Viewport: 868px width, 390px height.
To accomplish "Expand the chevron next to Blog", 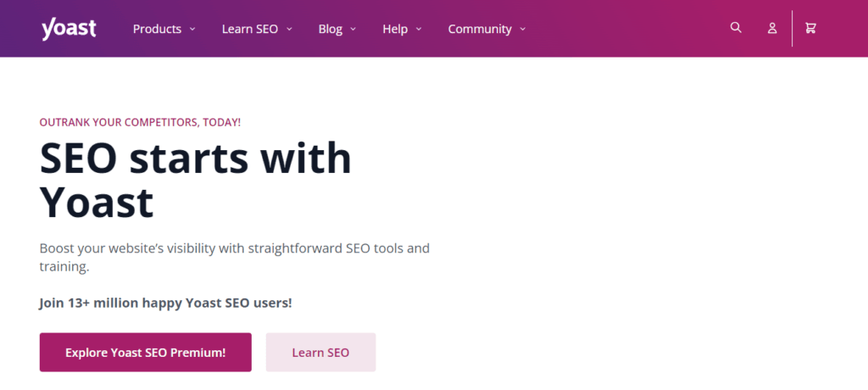I will coord(353,29).
